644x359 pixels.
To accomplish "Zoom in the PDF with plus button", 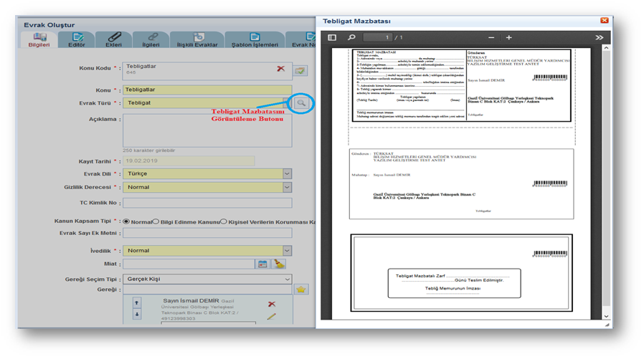I will (509, 37).
